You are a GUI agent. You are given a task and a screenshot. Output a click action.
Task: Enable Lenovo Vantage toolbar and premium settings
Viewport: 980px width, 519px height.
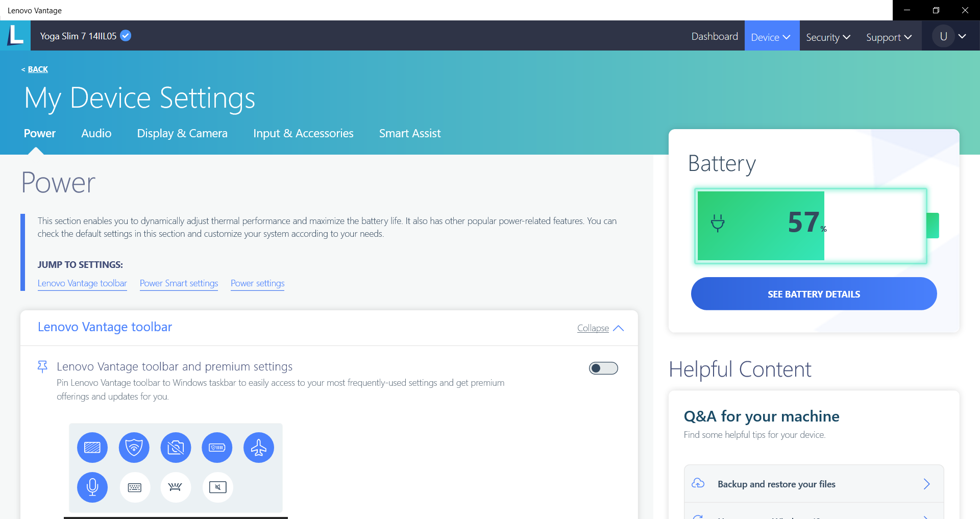(x=603, y=368)
